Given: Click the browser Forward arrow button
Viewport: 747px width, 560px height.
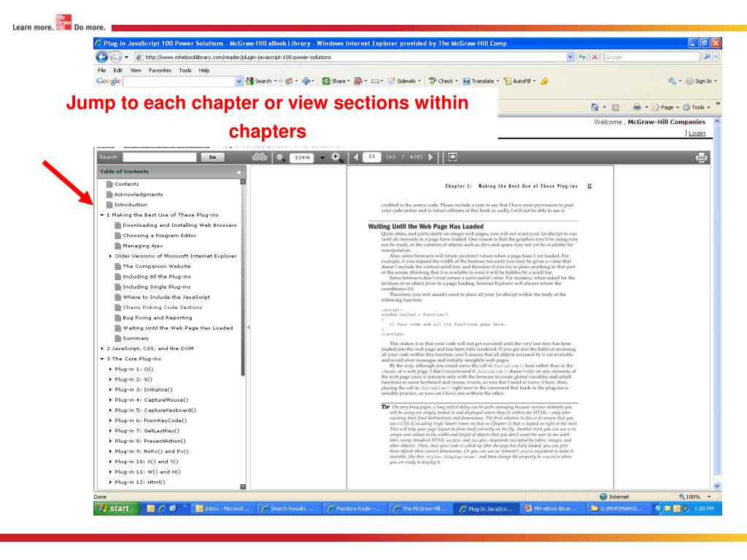Looking at the screenshot, I should pyautogui.click(x=115, y=57).
